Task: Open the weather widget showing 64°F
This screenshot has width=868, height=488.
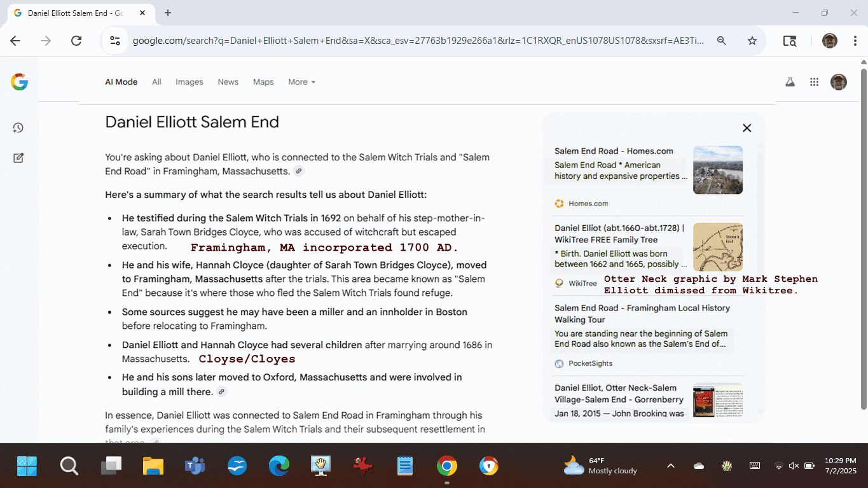Action: click(600, 466)
